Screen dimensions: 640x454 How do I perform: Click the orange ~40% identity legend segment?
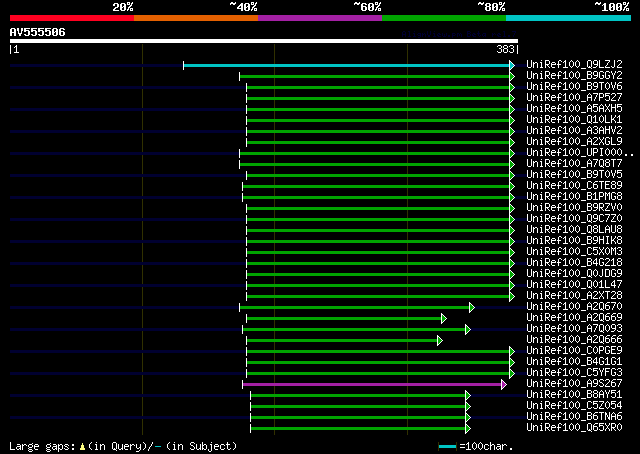coord(196,18)
